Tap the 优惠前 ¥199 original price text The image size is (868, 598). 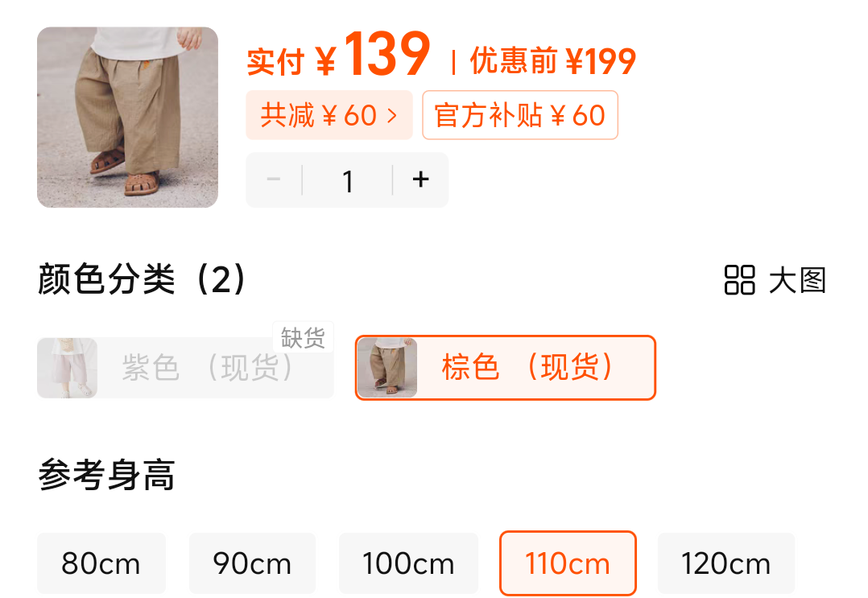(553, 61)
